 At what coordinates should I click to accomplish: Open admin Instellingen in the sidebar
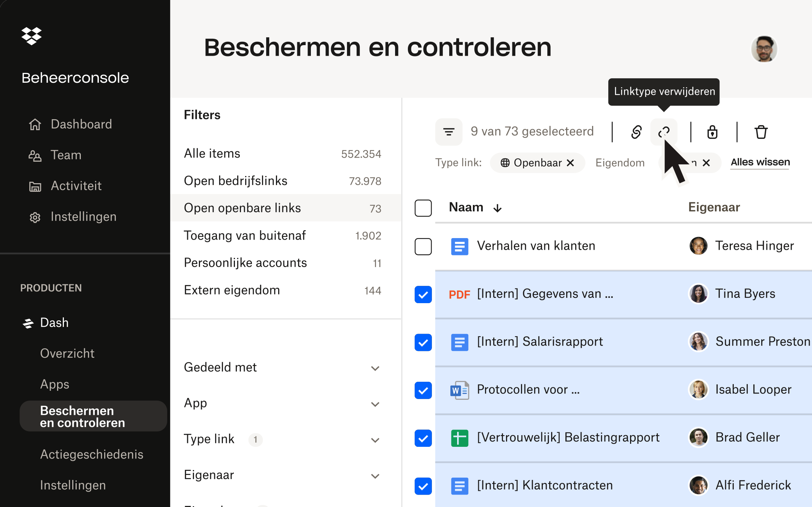83,217
